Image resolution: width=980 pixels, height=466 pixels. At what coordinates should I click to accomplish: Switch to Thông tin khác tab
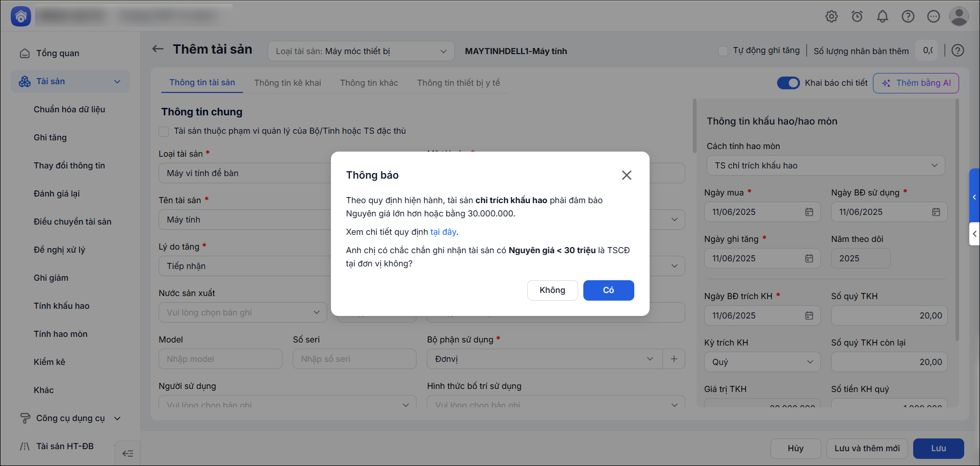tap(369, 83)
